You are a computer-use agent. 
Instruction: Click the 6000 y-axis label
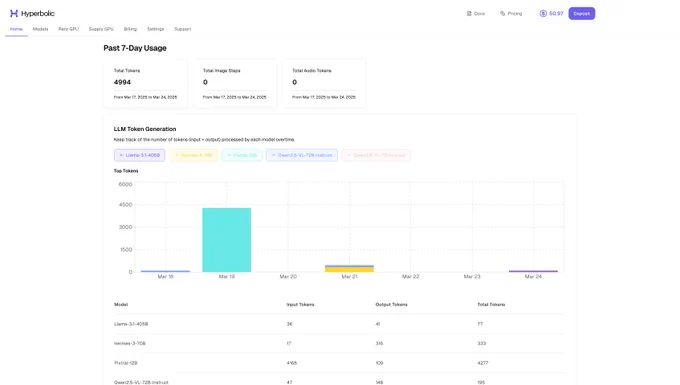[125, 184]
